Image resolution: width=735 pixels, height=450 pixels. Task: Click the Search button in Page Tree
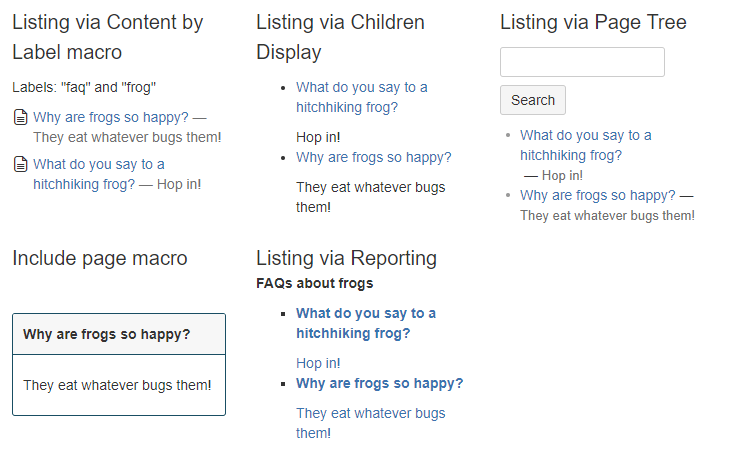pos(533,100)
